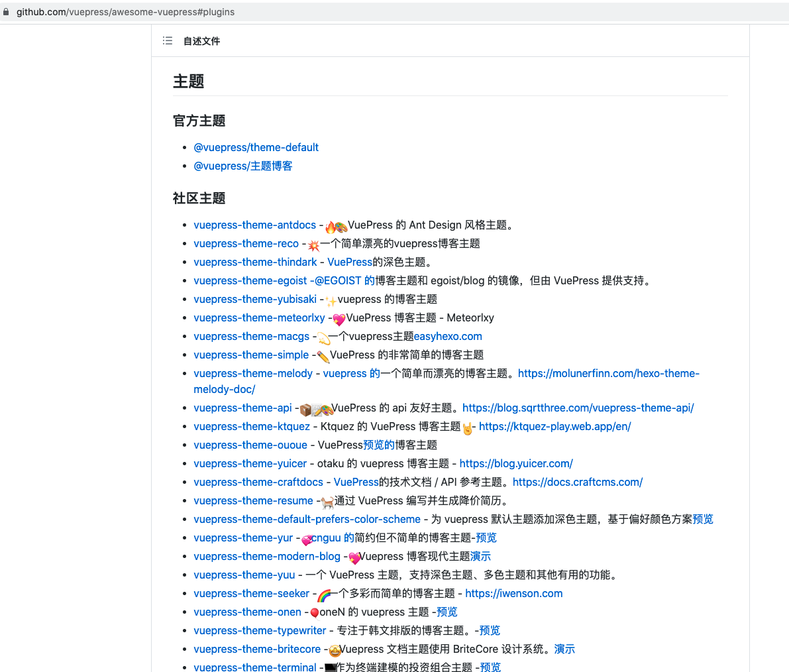Open vuepress-theme-egoist link
Viewport: 789px width, 672px height.
pyautogui.click(x=250, y=281)
